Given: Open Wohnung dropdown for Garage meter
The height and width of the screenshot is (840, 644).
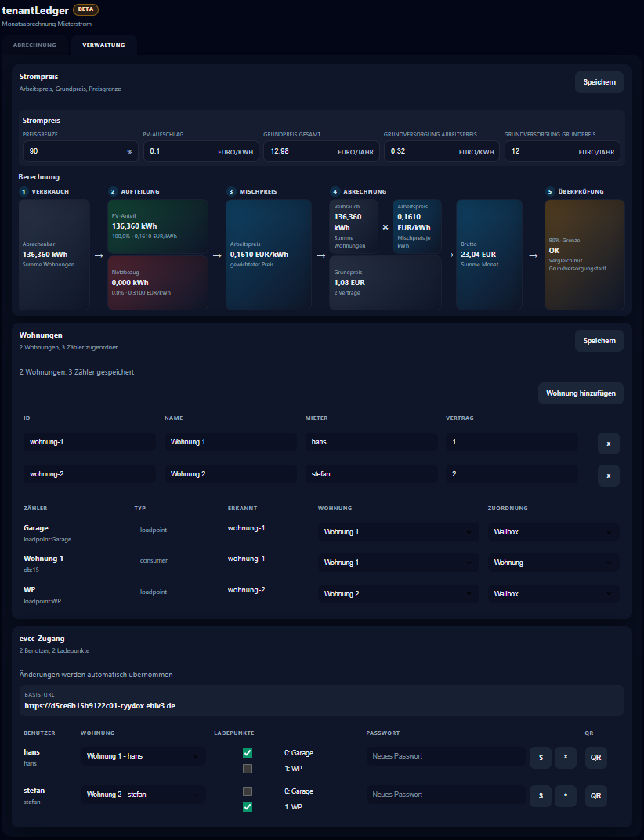Looking at the screenshot, I should click(x=398, y=532).
